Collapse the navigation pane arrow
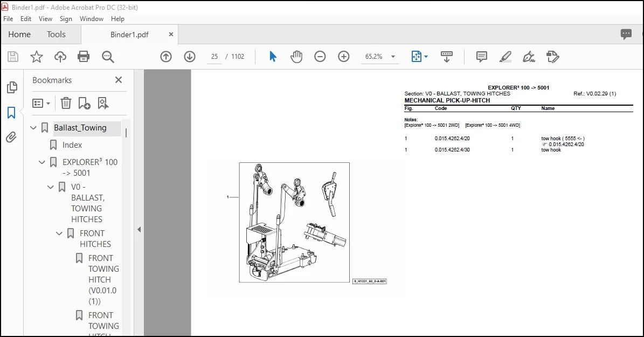The height and width of the screenshot is (337, 644). click(x=139, y=229)
